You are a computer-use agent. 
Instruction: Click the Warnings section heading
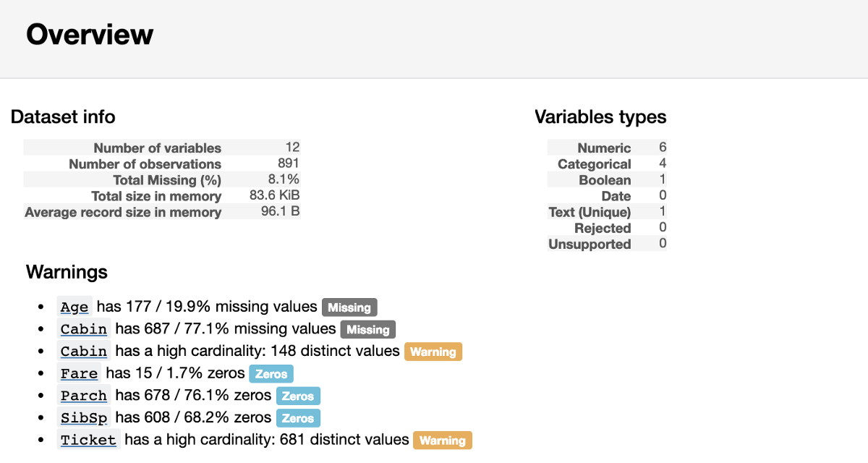[x=67, y=272]
